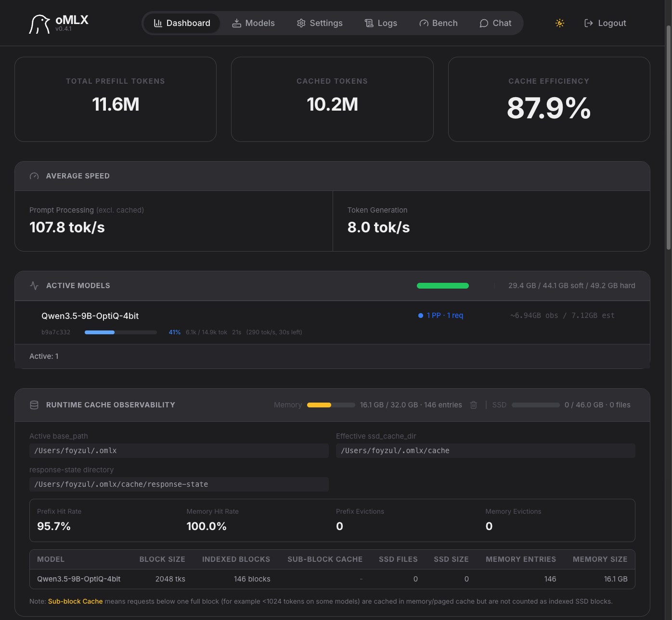Click the MEMORY ENTRIES column header
This screenshot has height=620, width=672.
coord(521,559)
